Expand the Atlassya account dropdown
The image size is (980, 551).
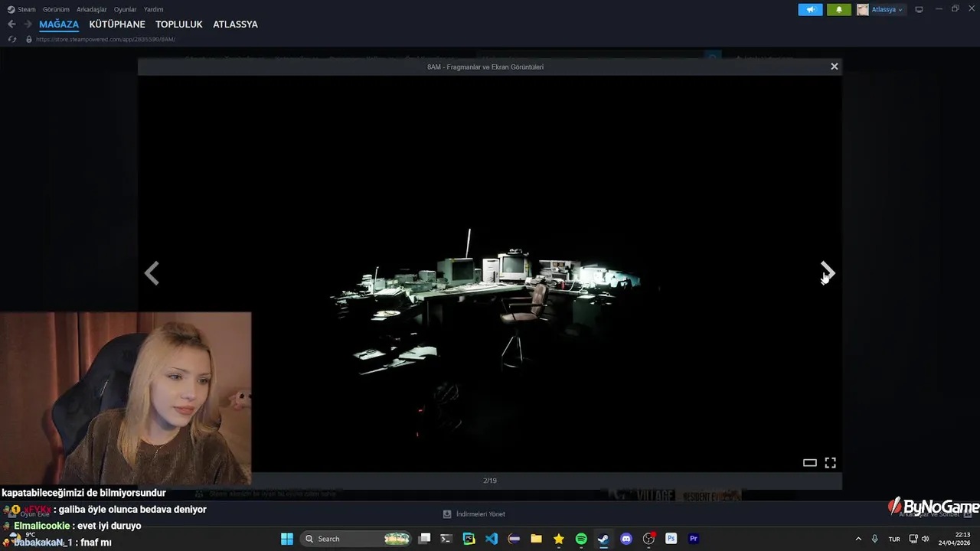(887, 9)
